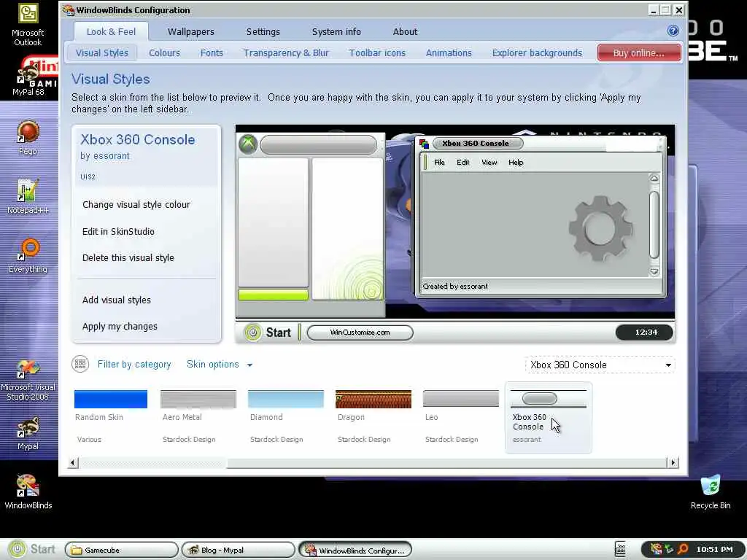
Task: Switch to System info tab
Action: [336, 31]
